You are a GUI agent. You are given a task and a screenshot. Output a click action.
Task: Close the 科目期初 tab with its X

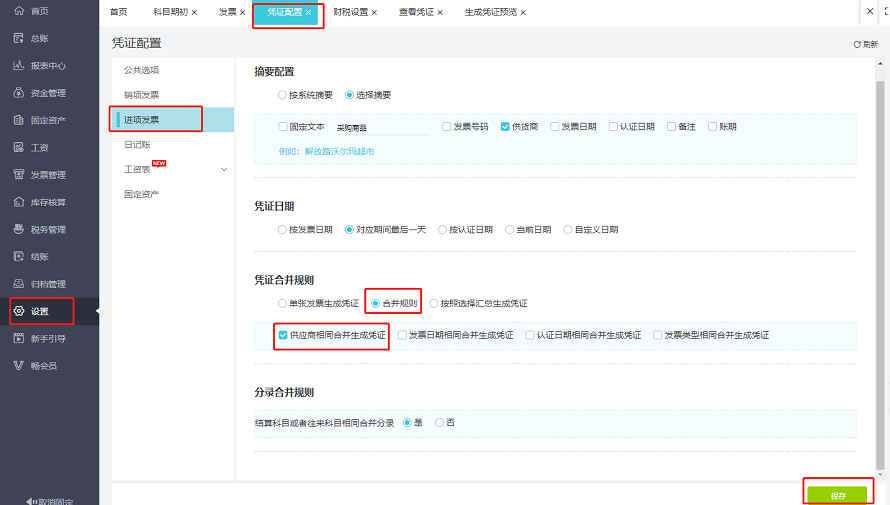(x=194, y=12)
